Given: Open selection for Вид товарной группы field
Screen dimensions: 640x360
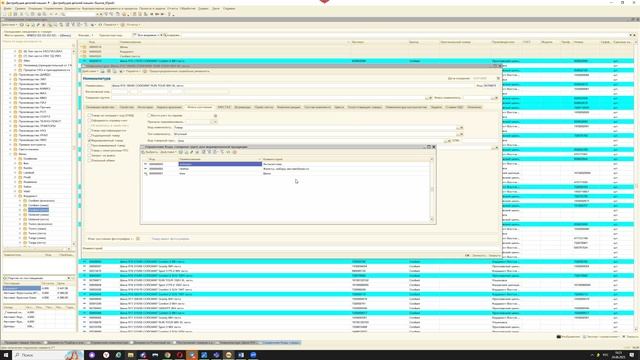Looking at the screenshot, I should (446, 140).
